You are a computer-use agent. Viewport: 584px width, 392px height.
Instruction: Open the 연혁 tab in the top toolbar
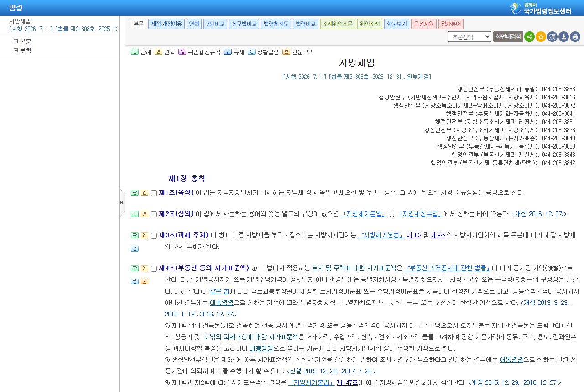click(194, 24)
